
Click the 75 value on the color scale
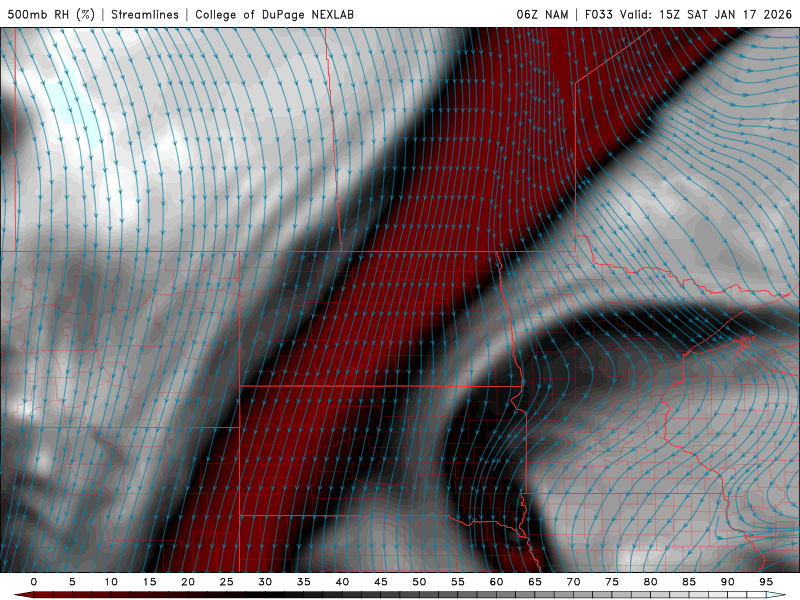(x=612, y=582)
